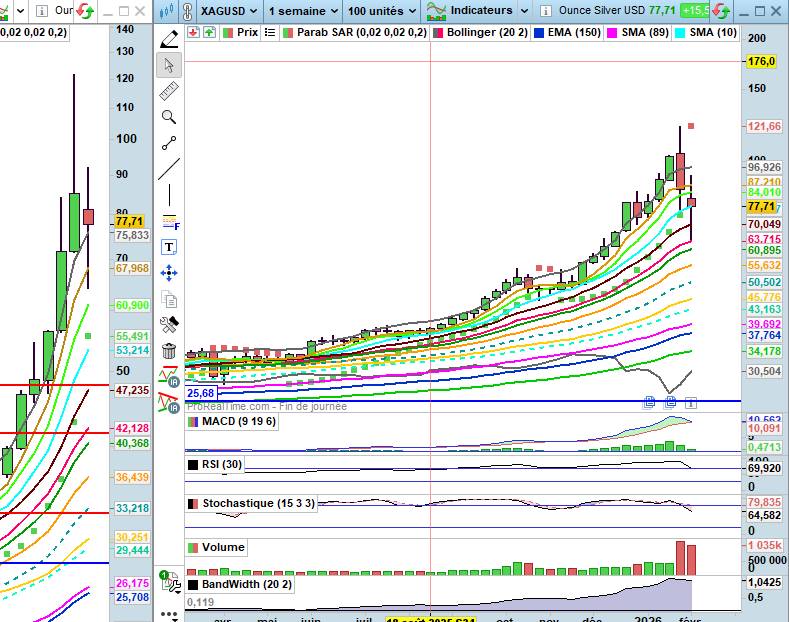Open the hammer and wrench settings tool
This screenshot has height=622, width=789.
(169, 324)
